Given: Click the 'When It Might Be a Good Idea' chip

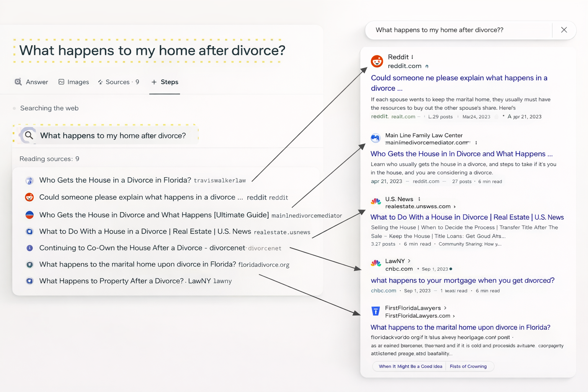Looking at the screenshot, I should [410, 366].
